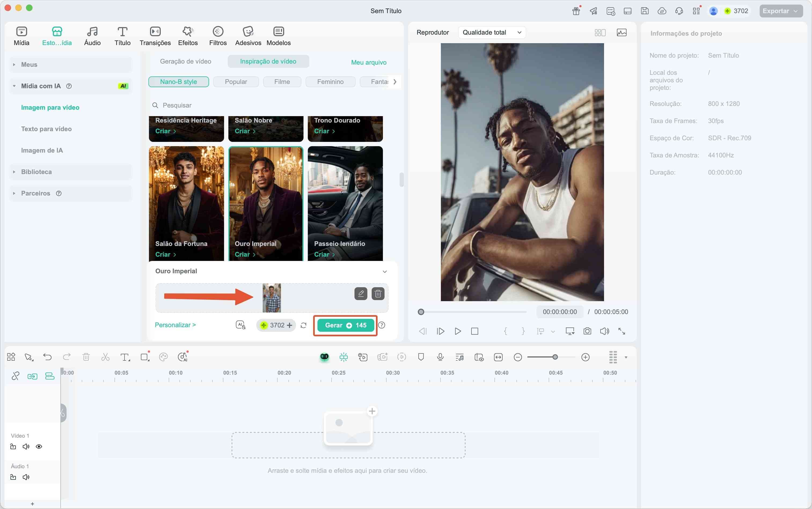The image size is (812, 509).
Task: Open the Stickers (Adesivos) panel
Action: [x=248, y=36]
